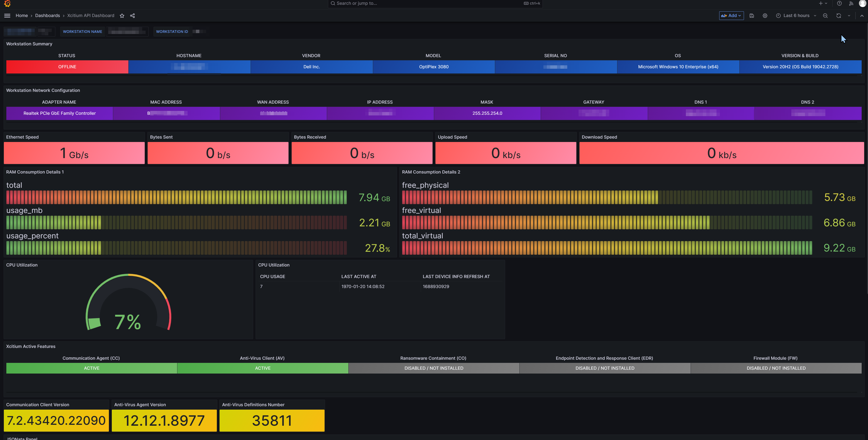Open Ethernet Speed panel title
Viewport: 868px width, 440px height.
(22, 137)
